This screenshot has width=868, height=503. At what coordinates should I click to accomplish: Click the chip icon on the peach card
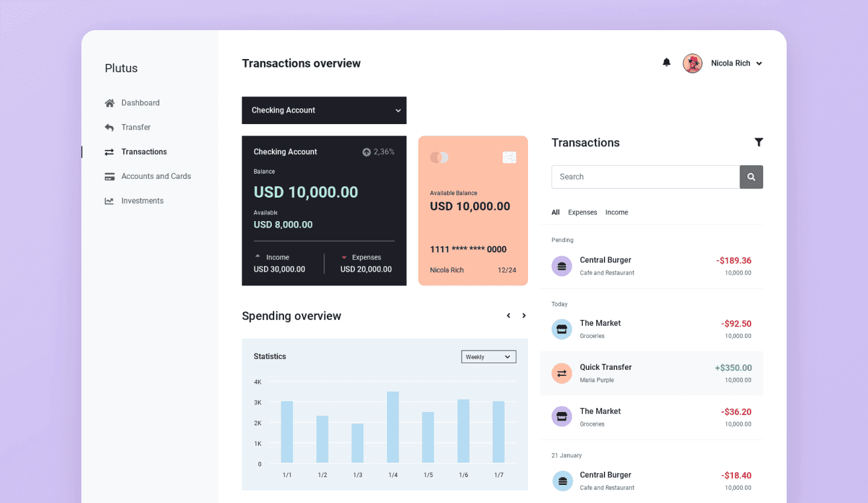point(509,158)
